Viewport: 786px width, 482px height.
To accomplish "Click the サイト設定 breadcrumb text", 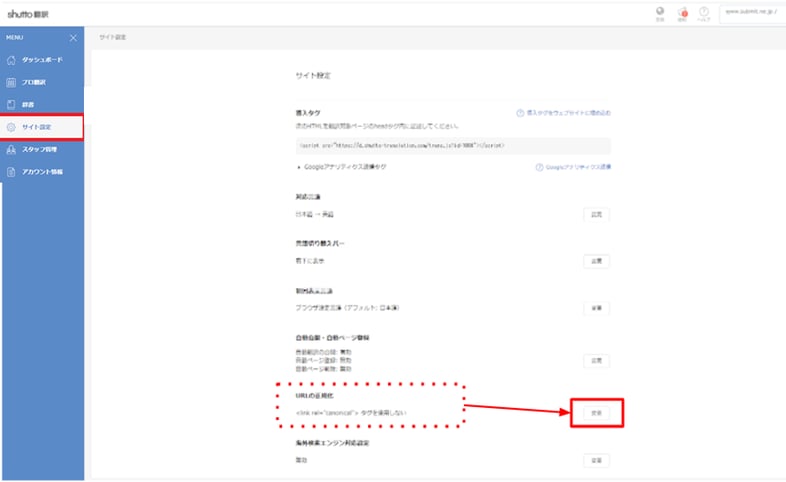I will (112, 38).
